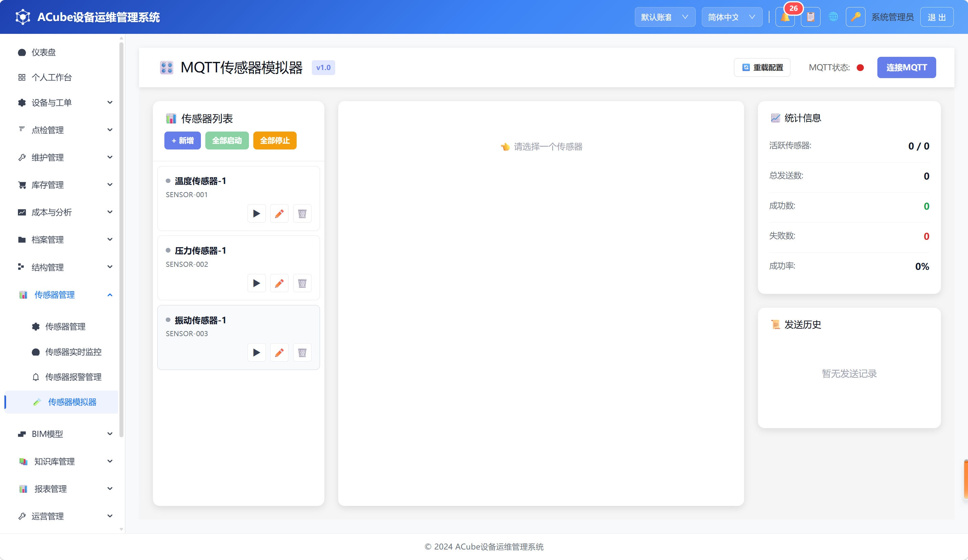Click the 统计信息 chart icon
Screen dimensions: 968x560
776,118
